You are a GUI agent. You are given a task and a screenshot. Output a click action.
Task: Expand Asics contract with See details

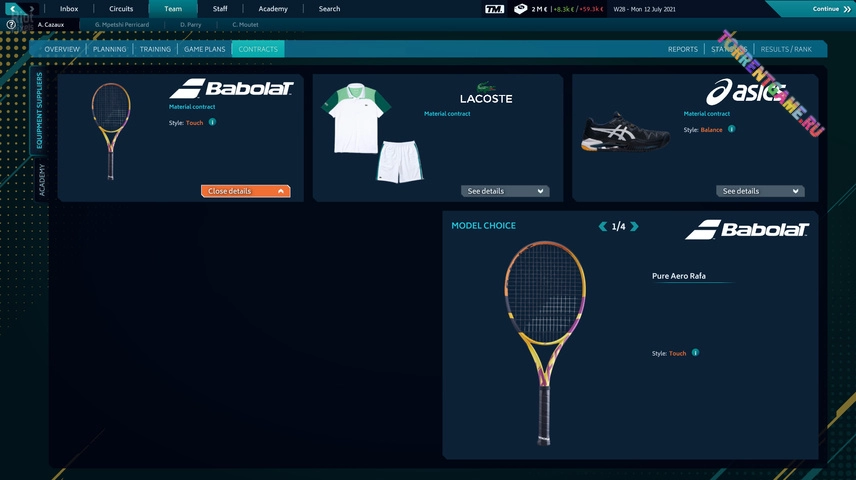(760, 191)
